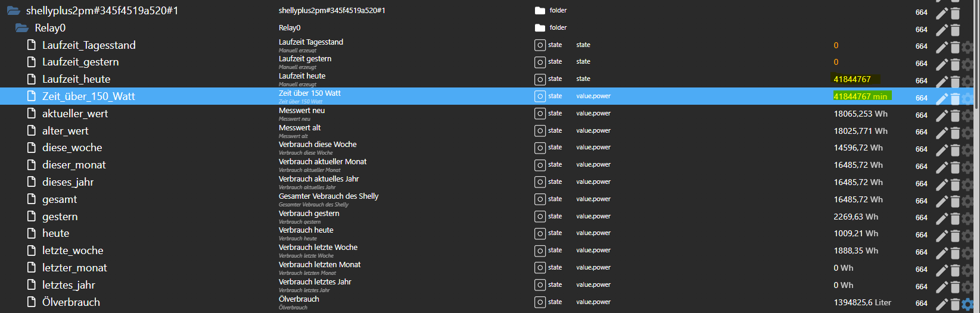Edit the shellyplus2pm root folder object
The image size is (980, 313).
941,13
